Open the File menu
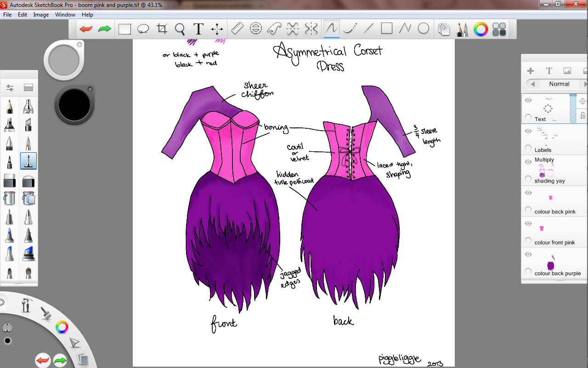 (7, 15)
